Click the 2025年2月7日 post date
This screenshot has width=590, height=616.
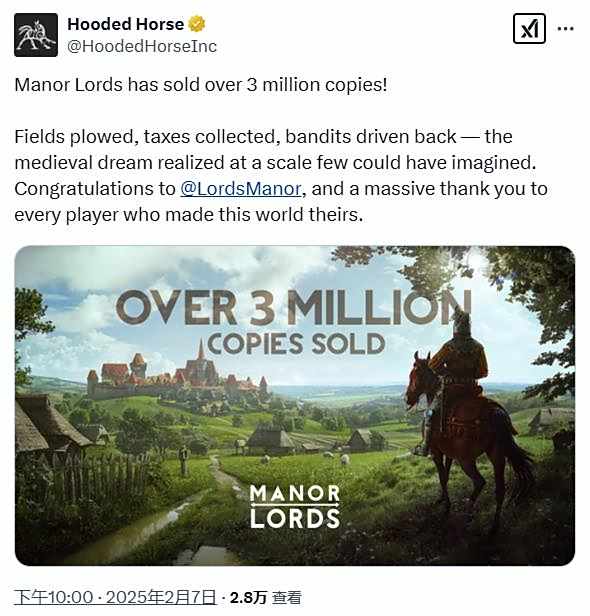(x=161, y=598)
